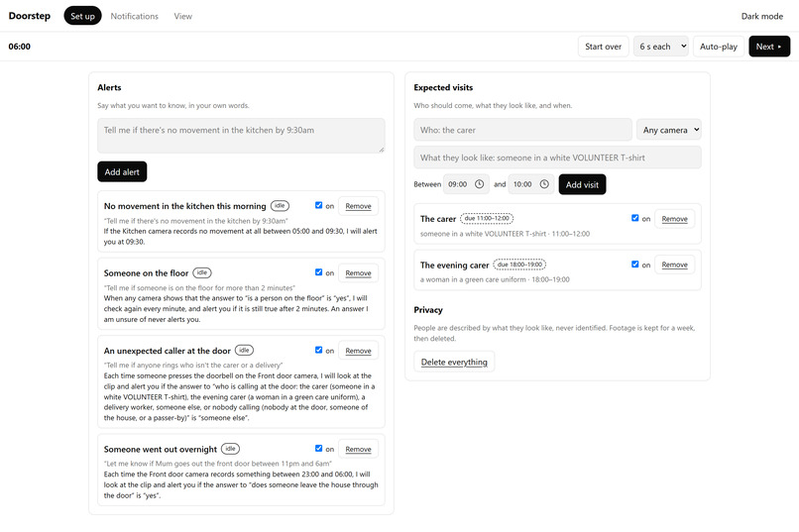
Task: Click the 09:00 start time field
Action: click(x=466, y=184)
